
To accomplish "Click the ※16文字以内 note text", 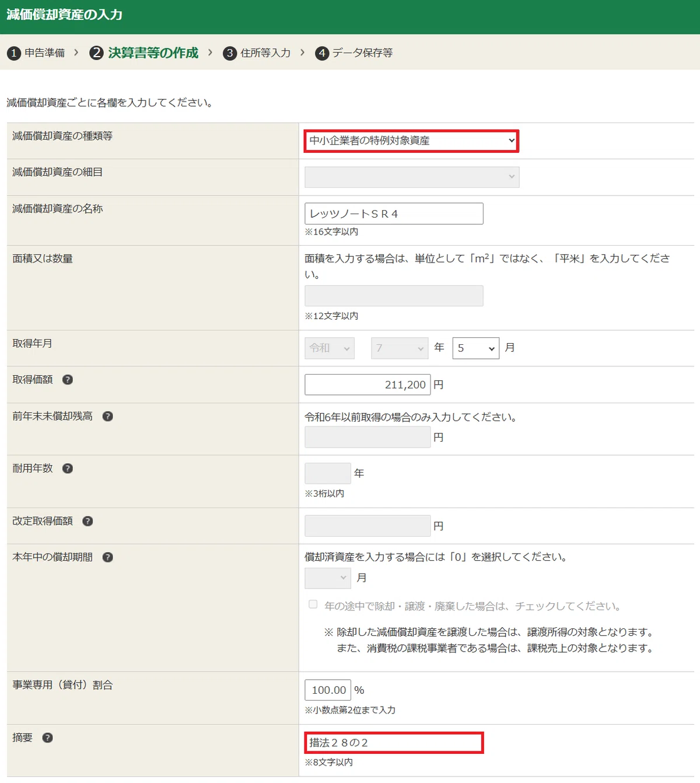I will [x=331, y=232].
